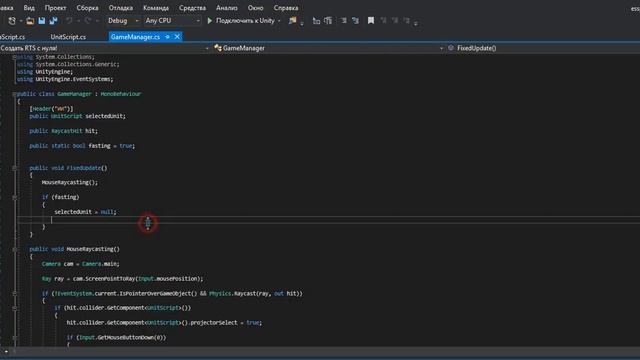Open the undo history dropdown arrow

(x=78, y=21)
